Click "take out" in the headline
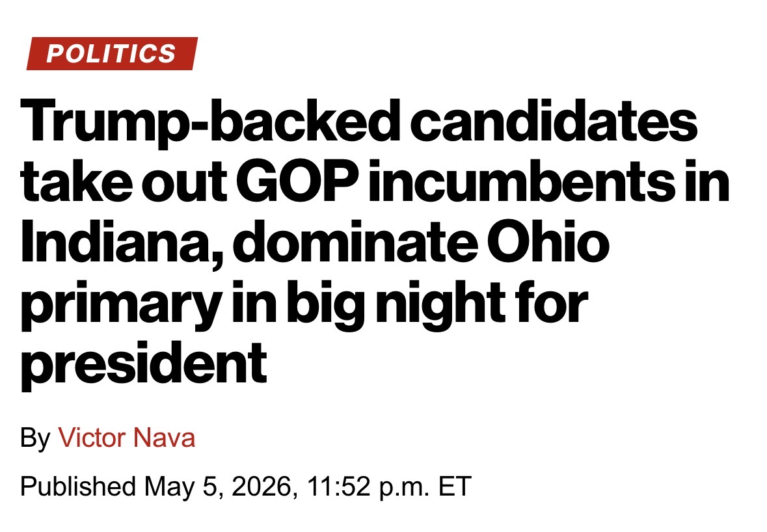Viewport: 767px width, 532px height. click(123, 182)
